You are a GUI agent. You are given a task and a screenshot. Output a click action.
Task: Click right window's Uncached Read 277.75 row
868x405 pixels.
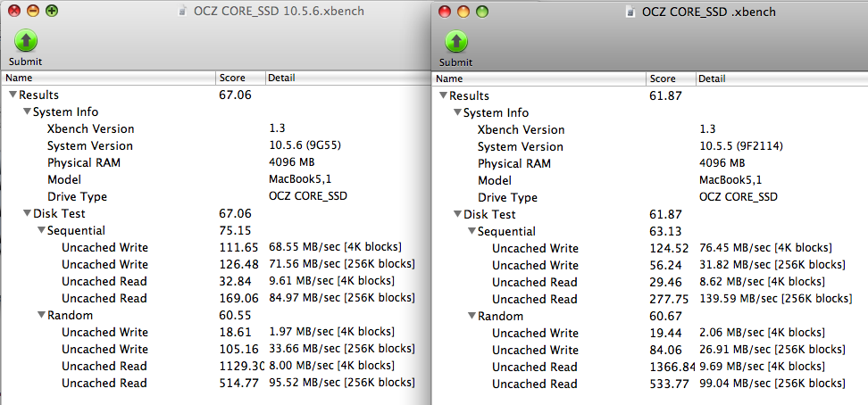(650, 300)
